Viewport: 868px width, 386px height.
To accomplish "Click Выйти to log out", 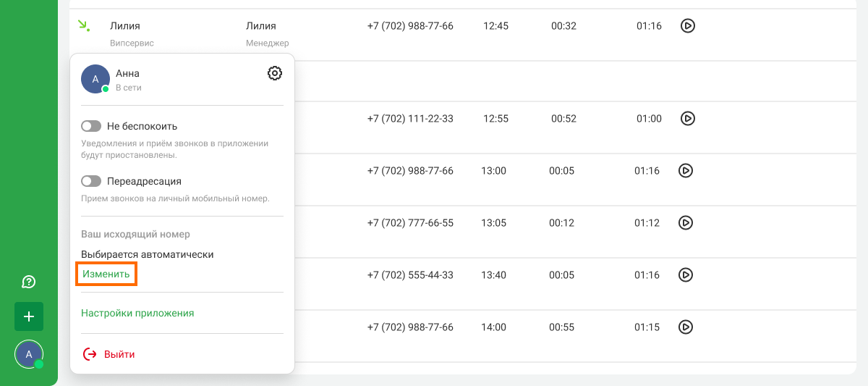I will (x=109, y=354).
